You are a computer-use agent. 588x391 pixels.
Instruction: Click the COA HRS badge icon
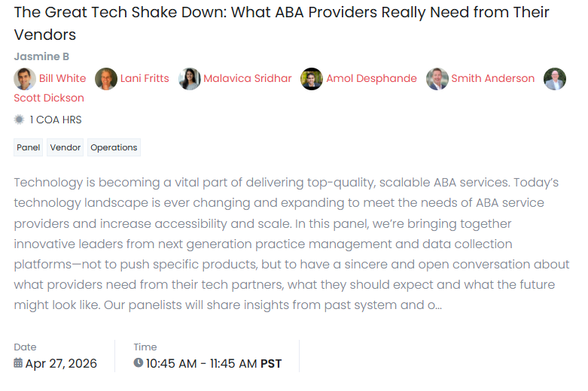[x=20, y=120]
